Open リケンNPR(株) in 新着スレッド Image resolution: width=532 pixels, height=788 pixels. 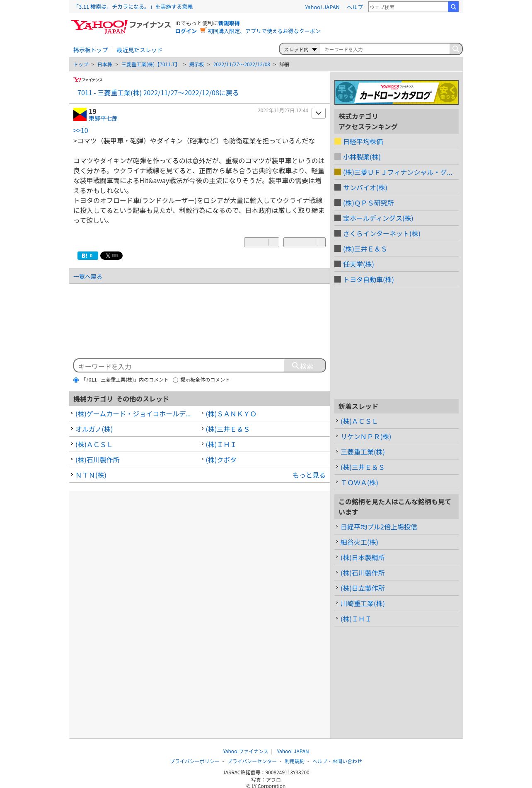click(x=366, y=437)
